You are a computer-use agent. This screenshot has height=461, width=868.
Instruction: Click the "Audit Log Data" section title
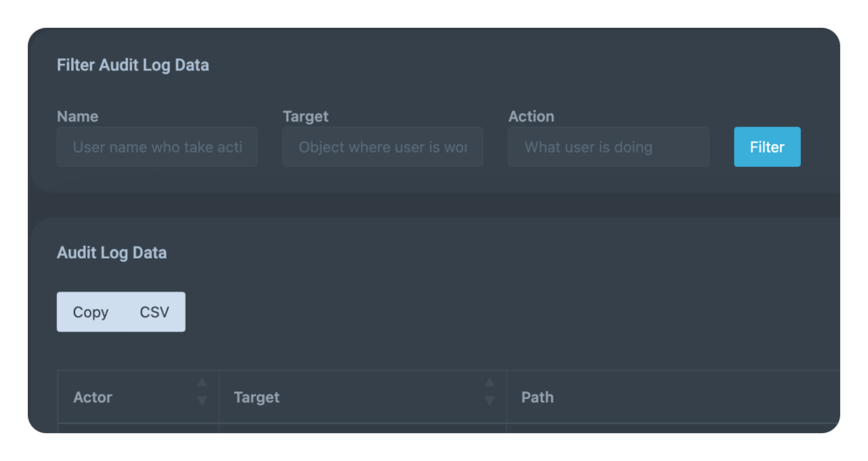pyautogui.click(x=111, y=253)
